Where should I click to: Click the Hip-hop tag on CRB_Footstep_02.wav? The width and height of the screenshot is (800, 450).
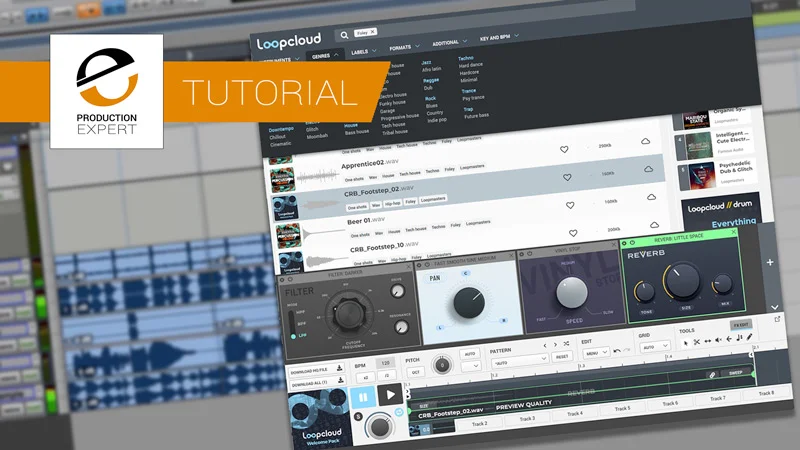click(x=392, y=203)
